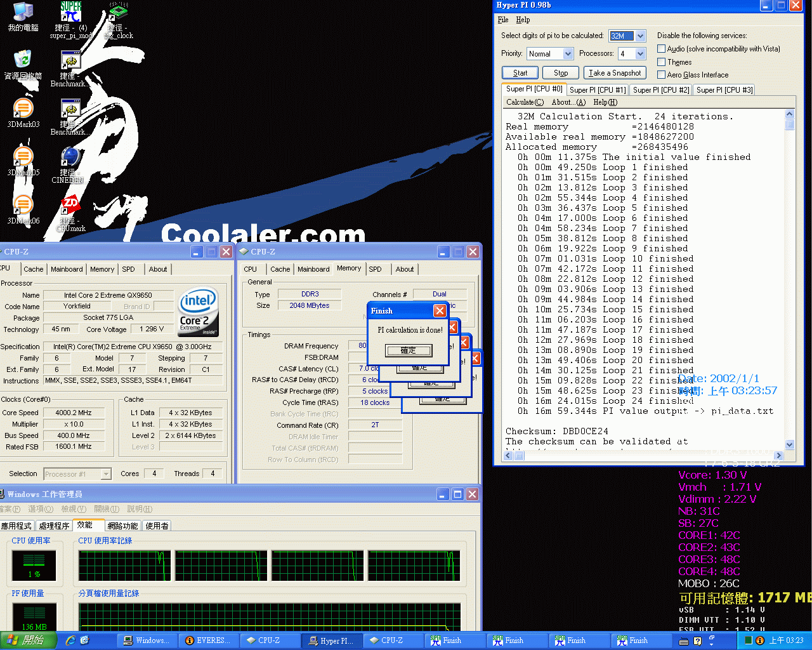Open the 我的電腦 desktop icon
This screenshot has width=812, height=650.
pos(23,16)
